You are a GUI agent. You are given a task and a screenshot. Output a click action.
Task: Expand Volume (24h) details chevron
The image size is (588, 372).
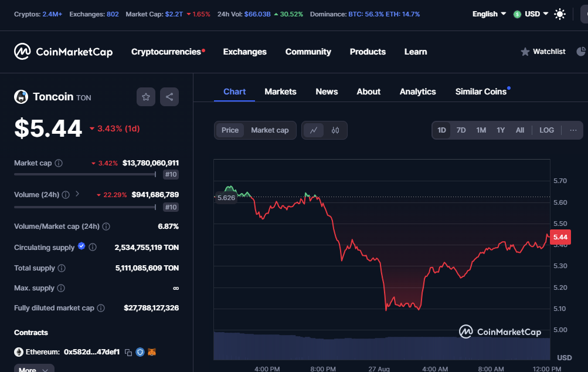(77, 194)
